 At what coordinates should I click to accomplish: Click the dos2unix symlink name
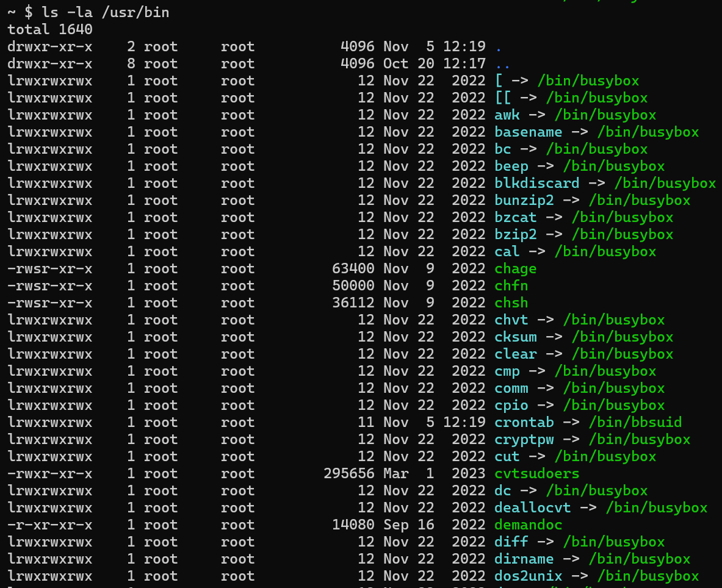[528, 576]
